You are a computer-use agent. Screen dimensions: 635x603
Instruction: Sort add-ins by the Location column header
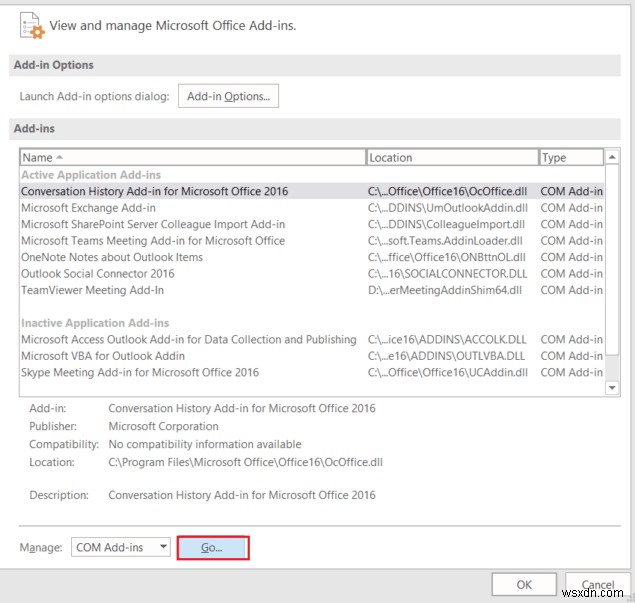tap(452, 157)
